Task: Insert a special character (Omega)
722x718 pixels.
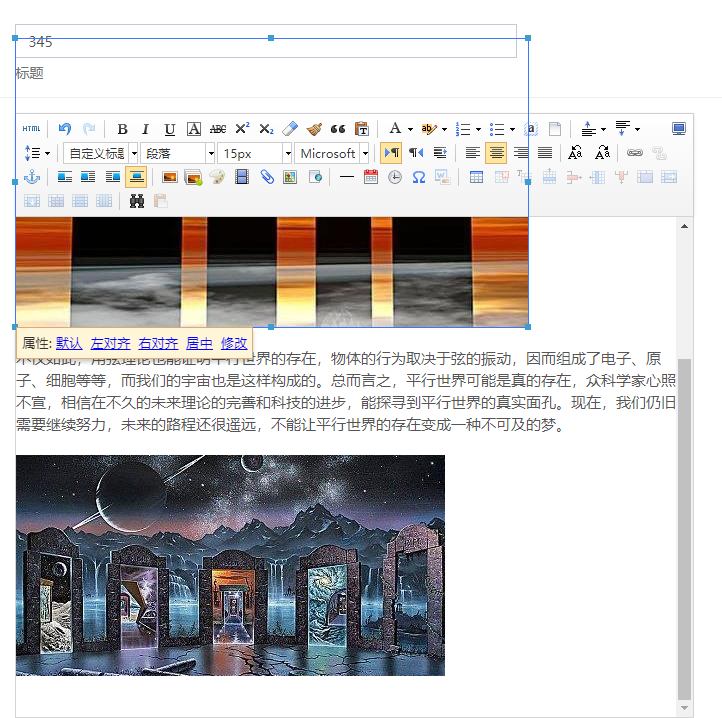Action: click(x=419, y=177)
